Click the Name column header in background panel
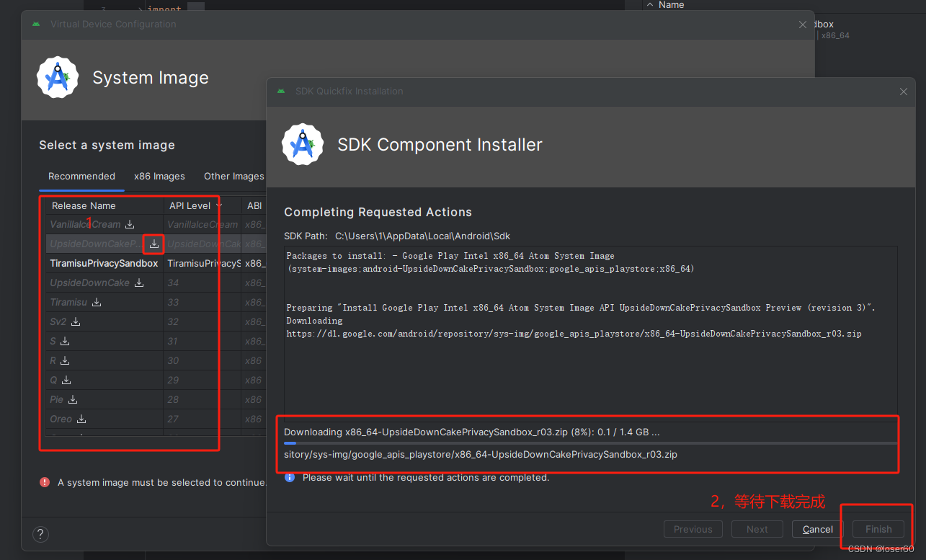 click(x=672, y=5)
